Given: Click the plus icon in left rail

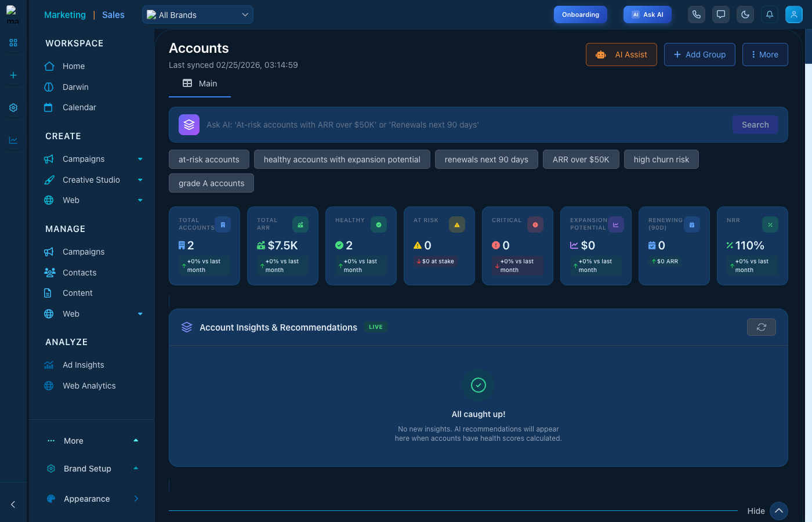Looking at the screenshot, I should pos(13,75).
